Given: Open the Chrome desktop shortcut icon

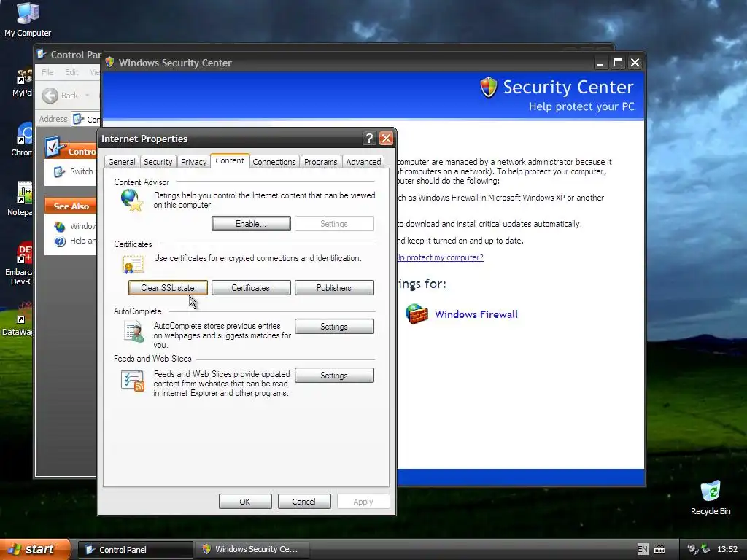Looking at the screenshot, I should [x=24, y=133].
